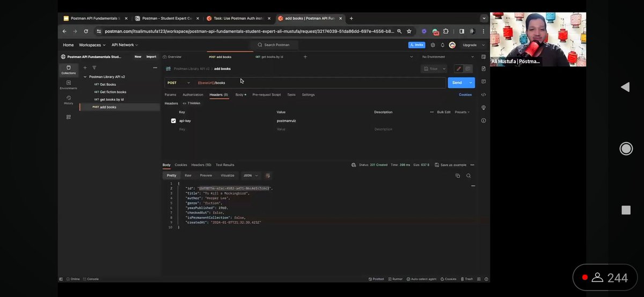644x297 pixels.
Task: Copy the response body using copy icon
Action: pos(458,175)
